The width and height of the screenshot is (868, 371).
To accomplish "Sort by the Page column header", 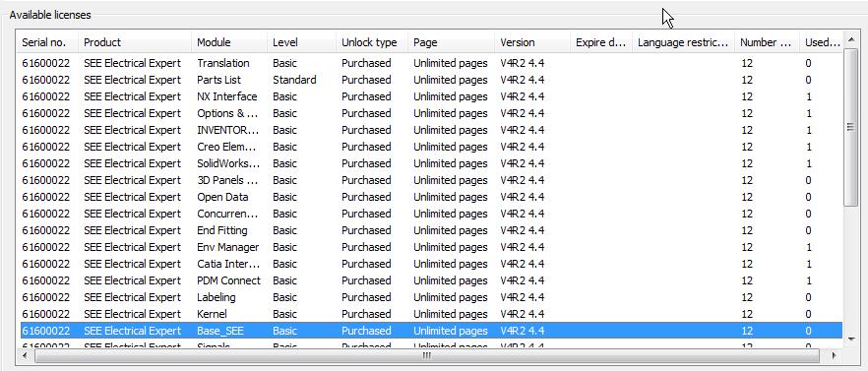I will point(451,42).
